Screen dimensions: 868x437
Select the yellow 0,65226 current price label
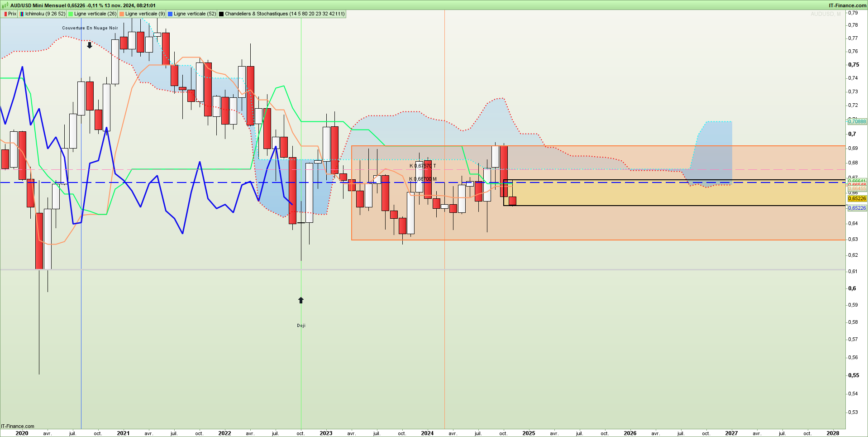[x=857, y=199]
